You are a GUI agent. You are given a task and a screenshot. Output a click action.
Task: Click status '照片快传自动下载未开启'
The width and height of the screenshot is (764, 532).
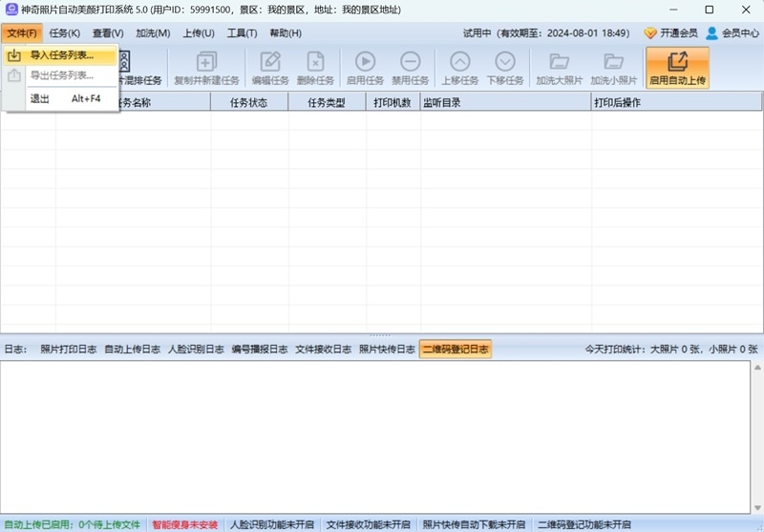pos(474,524)
